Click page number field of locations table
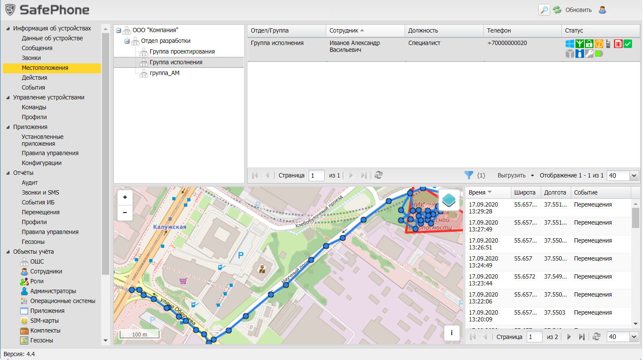The height and width of the screenshot is (360, 644). point(534,337)
